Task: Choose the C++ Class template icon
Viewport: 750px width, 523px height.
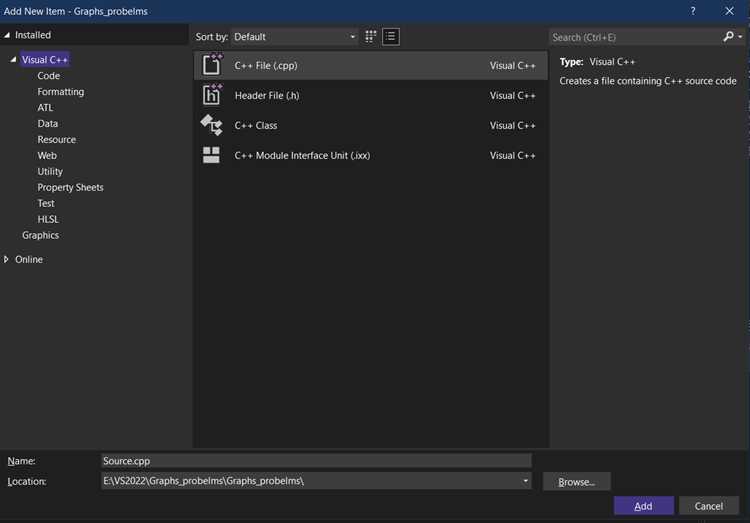Action: tap(211, 125)
